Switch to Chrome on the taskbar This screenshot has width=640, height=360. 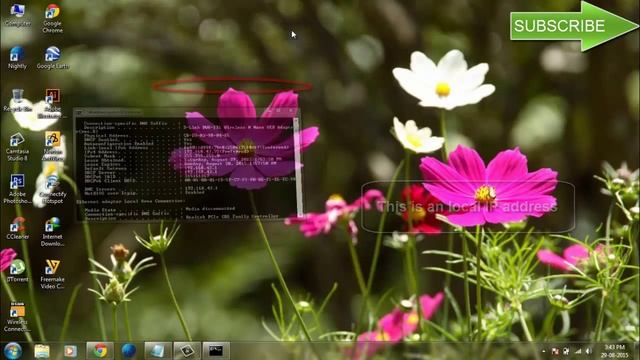(x=100, y=351)
